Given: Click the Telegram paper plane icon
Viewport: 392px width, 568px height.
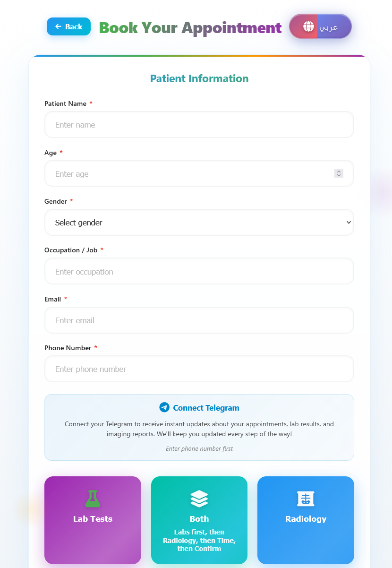Looking at the screenshot, I should pyautogui.click(x=164, y=407).
